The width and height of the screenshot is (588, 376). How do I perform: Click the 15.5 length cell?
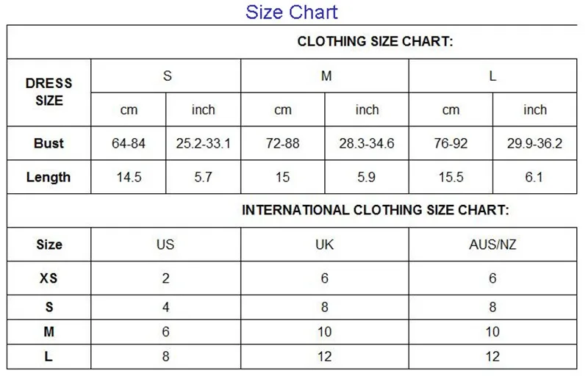pyautogui.click(x=451, y=177)
